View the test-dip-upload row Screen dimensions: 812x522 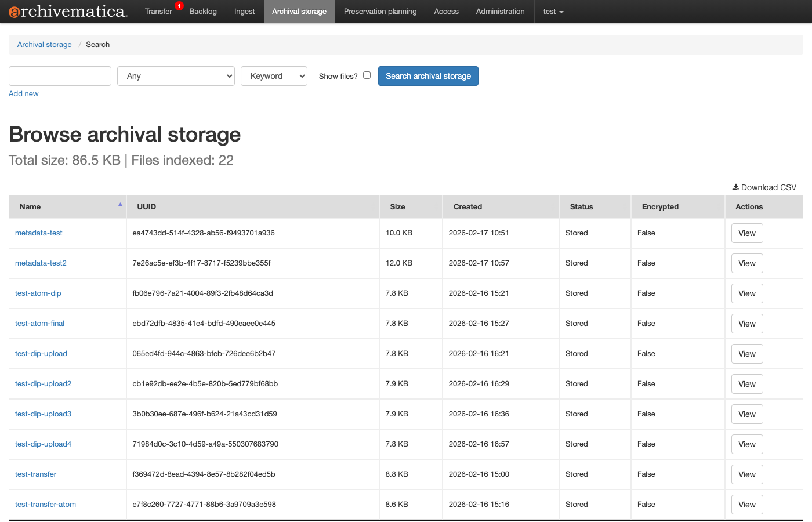click(x=747, y=354)
